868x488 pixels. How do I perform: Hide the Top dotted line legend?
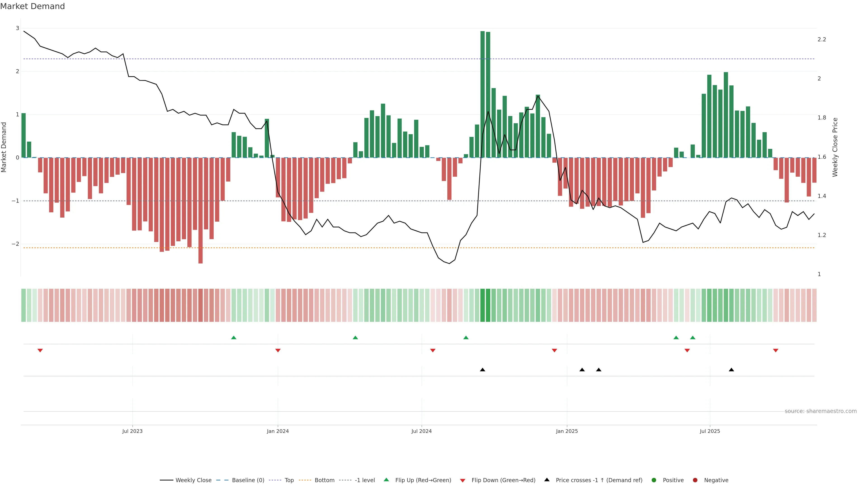click(289, 480)
